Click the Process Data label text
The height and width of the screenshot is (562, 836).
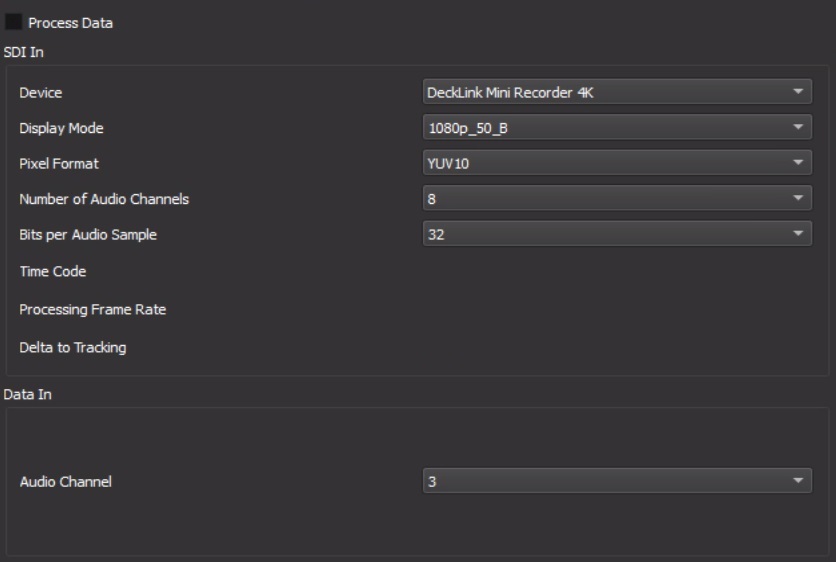[70, 23]
